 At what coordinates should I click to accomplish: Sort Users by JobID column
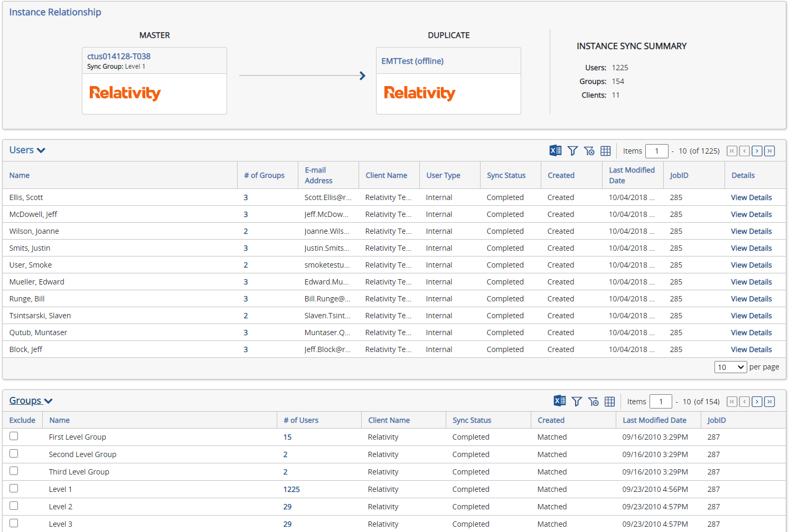[679, 175]
